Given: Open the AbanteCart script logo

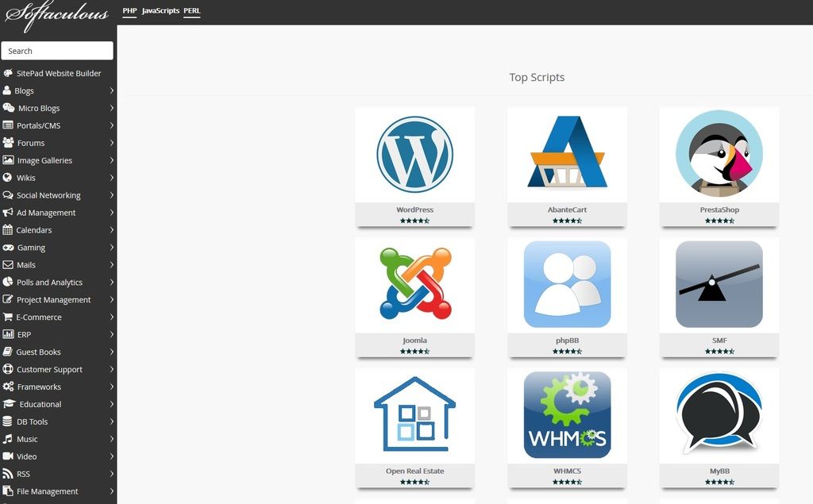Looking at the screenshot, I should 567,152.
